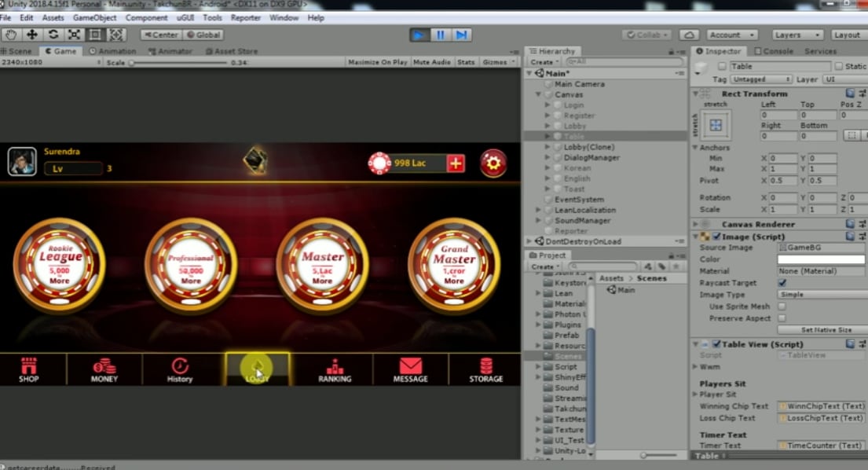Click the red plus button to add chips
This screenshot has width=868, height=470.
tap(456, 163)
